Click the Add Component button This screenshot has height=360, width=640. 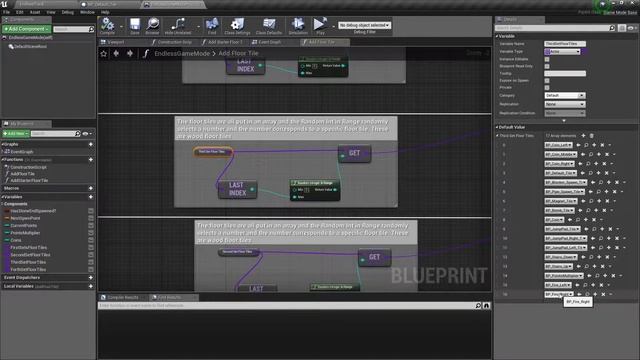click(x=27, y=29)
